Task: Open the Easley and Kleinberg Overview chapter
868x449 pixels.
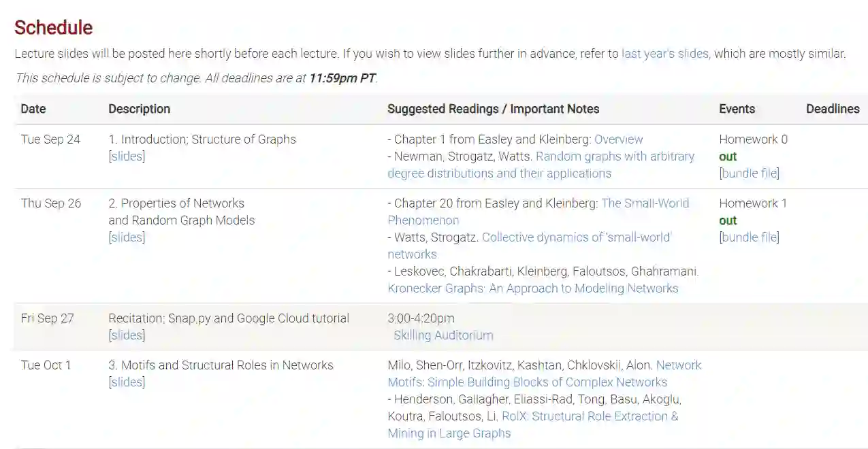Action: [x=618, y=139]
